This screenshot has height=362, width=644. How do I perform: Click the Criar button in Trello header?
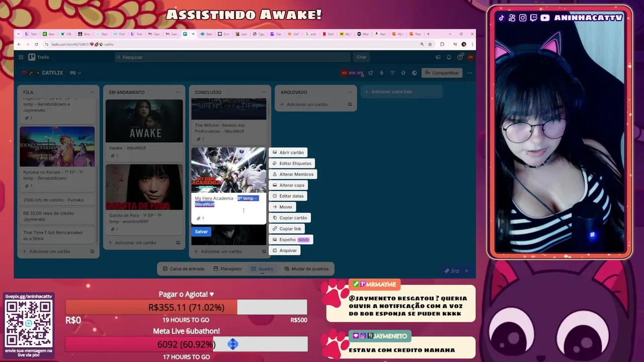pyautogui.click(x=362, y=57)
